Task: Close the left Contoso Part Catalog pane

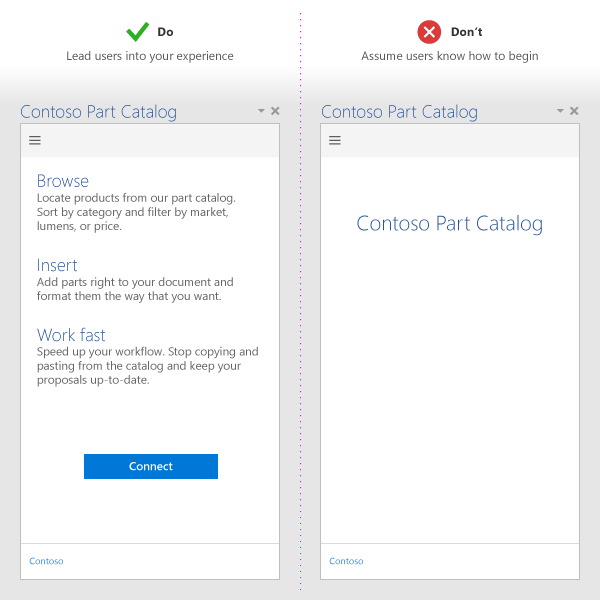Action: click(x=275, y=111)
